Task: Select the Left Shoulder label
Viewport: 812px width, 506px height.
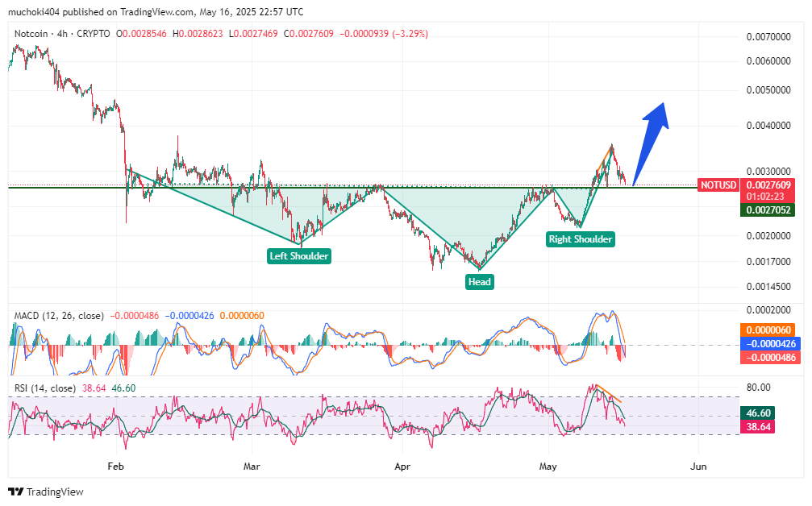Action: pos(299,256)
